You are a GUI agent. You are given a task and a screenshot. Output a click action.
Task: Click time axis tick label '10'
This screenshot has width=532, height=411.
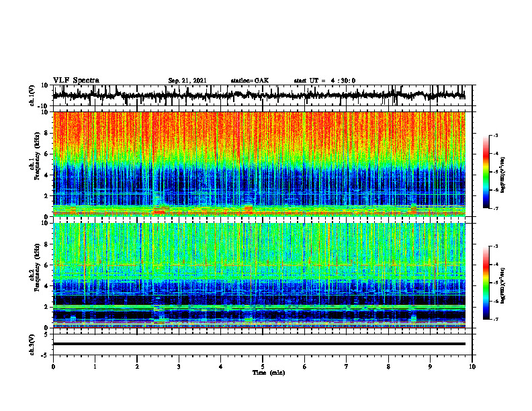tap(472, 367)
